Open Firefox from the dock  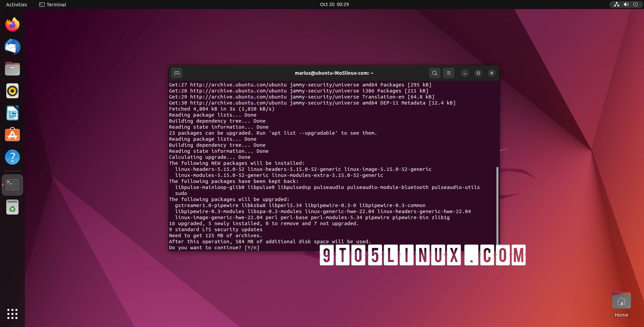pos(12,24)
